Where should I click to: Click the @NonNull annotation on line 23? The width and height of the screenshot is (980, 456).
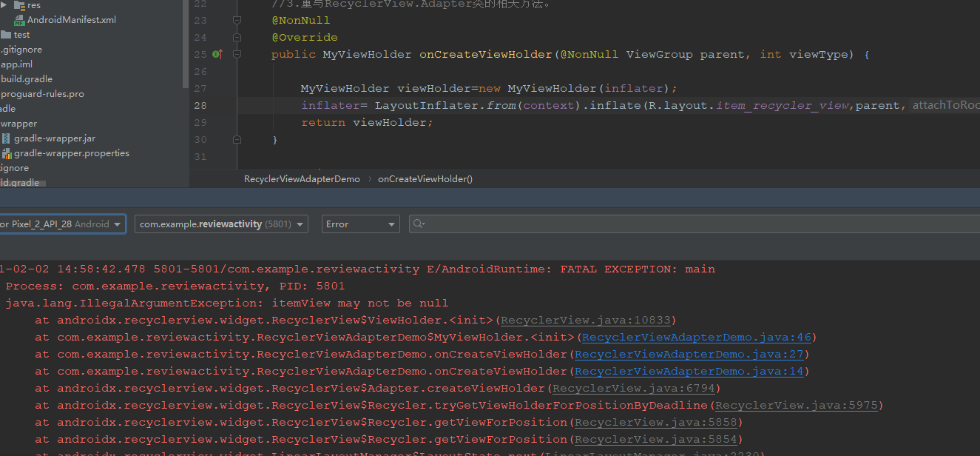pos(301,20)
